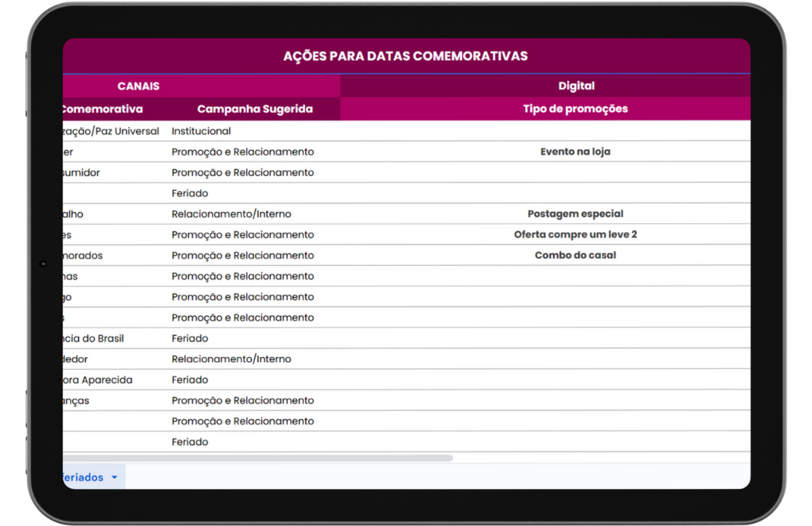Select the AÇÕES PARA DATAS COMEMORATIVAS title cell

click(x=405, y=56)
